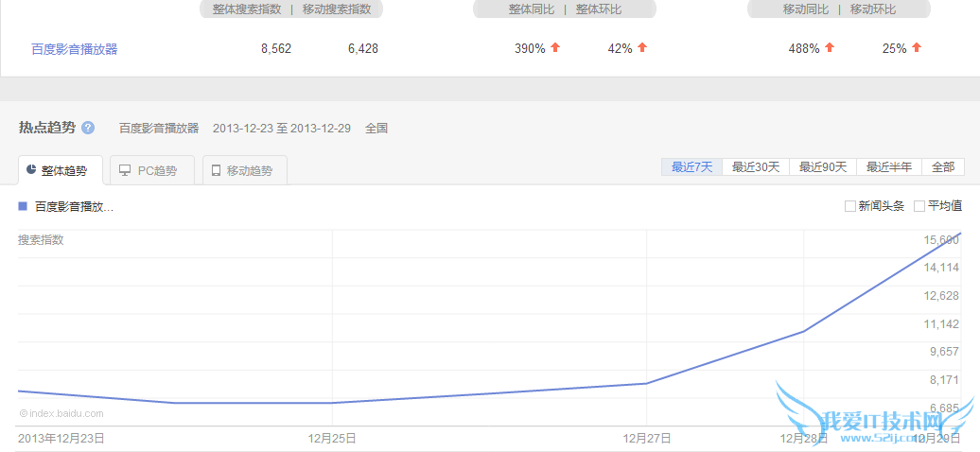Click the phone icon on 移动趋势 tab
This screenshot has width=980, height=452.
pos(217,170)
